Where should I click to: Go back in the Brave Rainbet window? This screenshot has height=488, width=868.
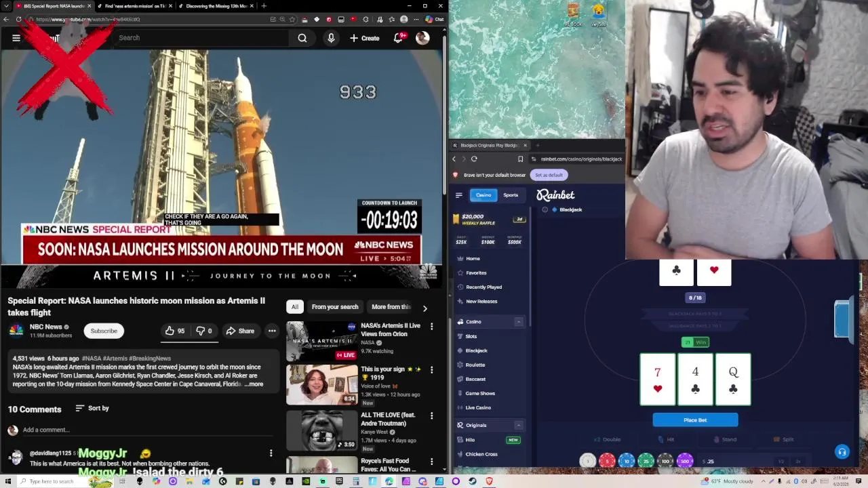[454, 159]
